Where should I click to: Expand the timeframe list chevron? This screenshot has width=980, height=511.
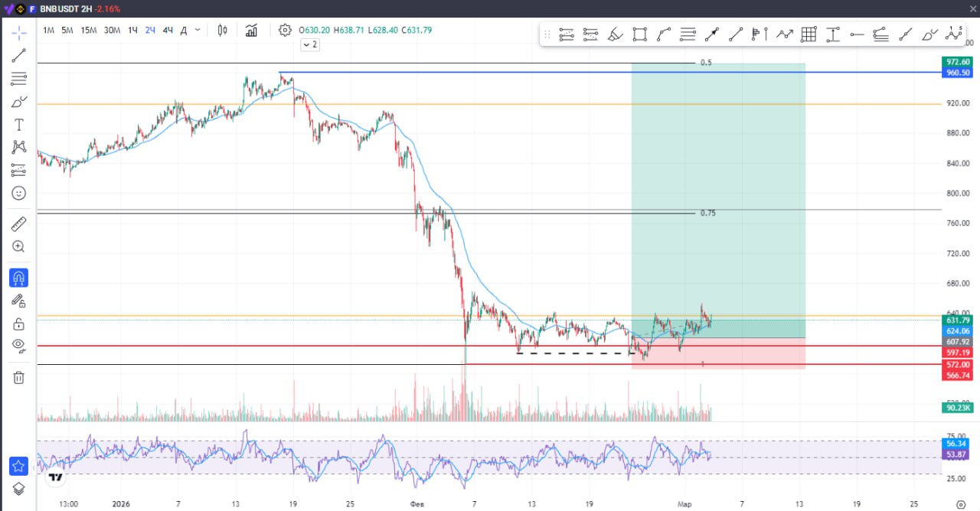click(x=198, y=31)
